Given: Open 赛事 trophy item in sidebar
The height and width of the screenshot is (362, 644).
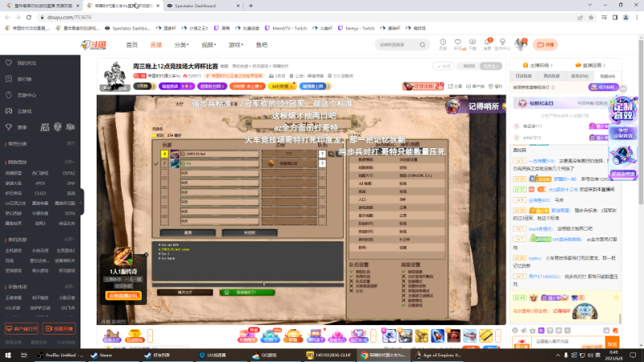Looking at the screenshot, I should tap(22, 127).
